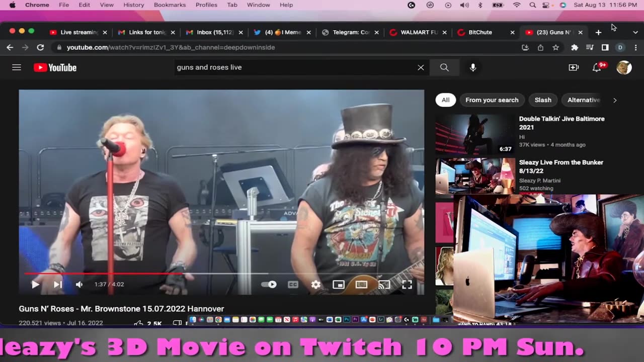This screenshot has width=644, height=362.
Task: Open player settings gear
Action: 315,284
